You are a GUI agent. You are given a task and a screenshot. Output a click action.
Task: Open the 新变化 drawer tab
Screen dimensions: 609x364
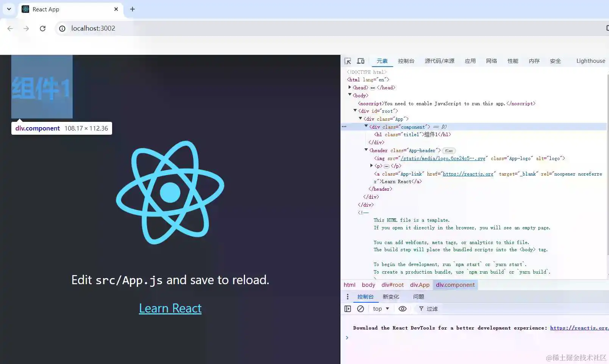pos(391,297)
